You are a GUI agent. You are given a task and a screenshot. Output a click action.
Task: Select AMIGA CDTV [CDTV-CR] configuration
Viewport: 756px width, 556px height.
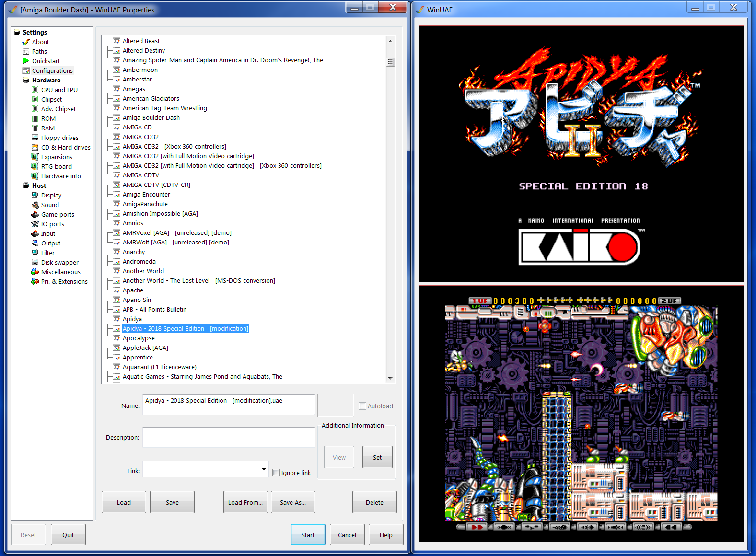[156, 185]
